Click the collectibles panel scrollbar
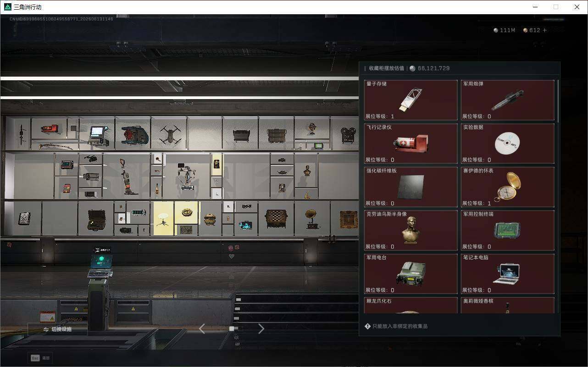This screenshot has height=367, width=588. (x=558, y=100)
